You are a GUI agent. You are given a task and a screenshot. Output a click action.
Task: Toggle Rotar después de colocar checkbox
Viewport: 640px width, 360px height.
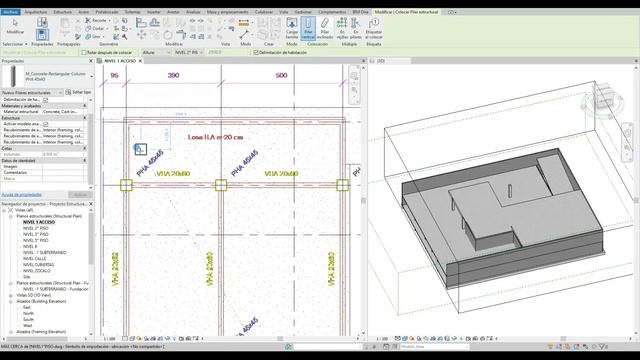pos(84,52)
